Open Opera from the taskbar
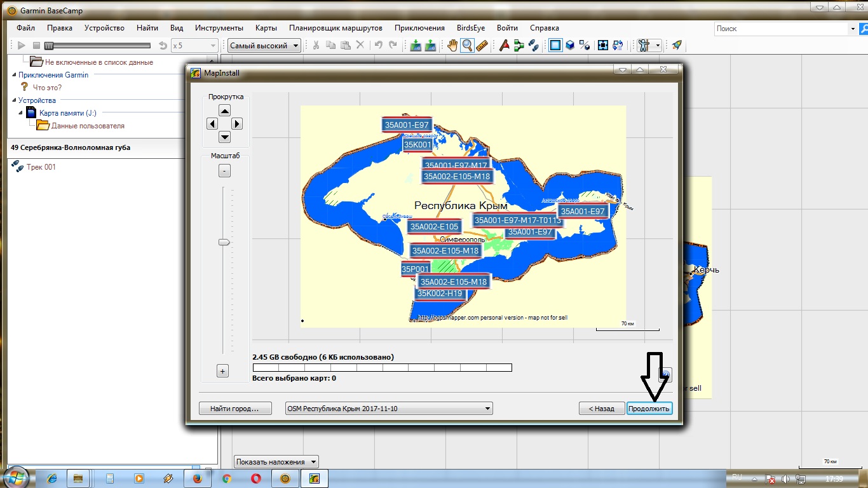The height and width of the screenshot is (488, 868). point(255,478)
